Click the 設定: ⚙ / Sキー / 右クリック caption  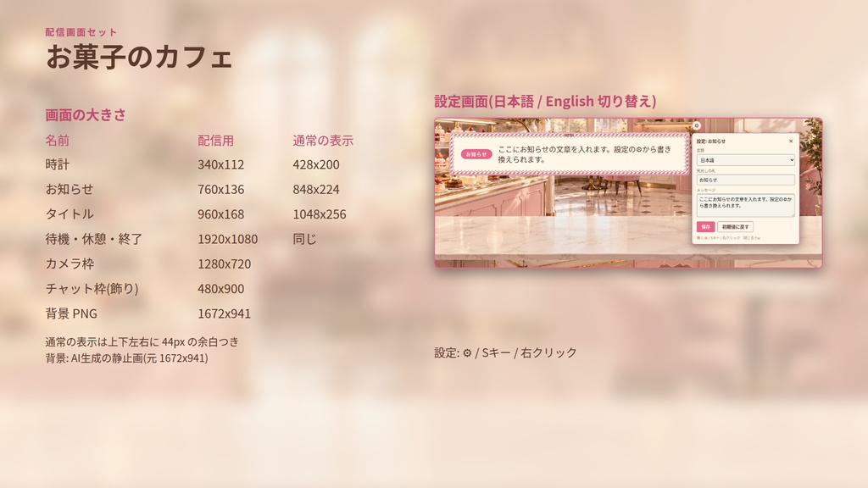coord(505,352)
